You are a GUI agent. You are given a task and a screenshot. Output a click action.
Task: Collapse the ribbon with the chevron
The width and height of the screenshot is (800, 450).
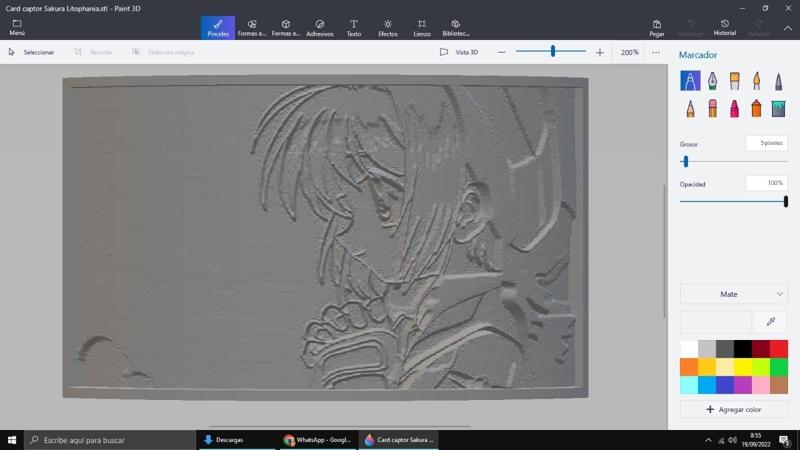pos(788,29)
